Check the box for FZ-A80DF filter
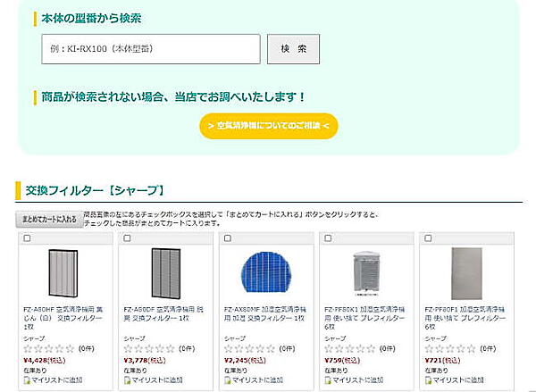The height and width of the screenshot is (392, 536). click(x=127, y=238)
